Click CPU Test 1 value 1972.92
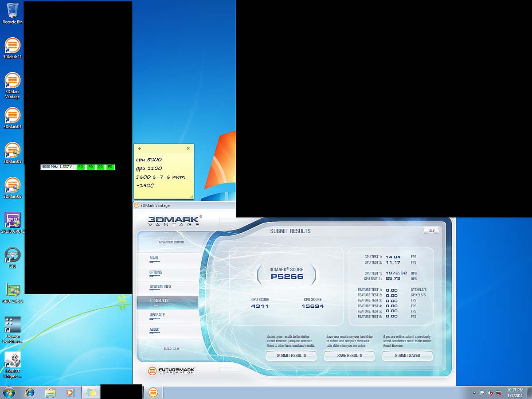532x399 pixels. (396, 273)
